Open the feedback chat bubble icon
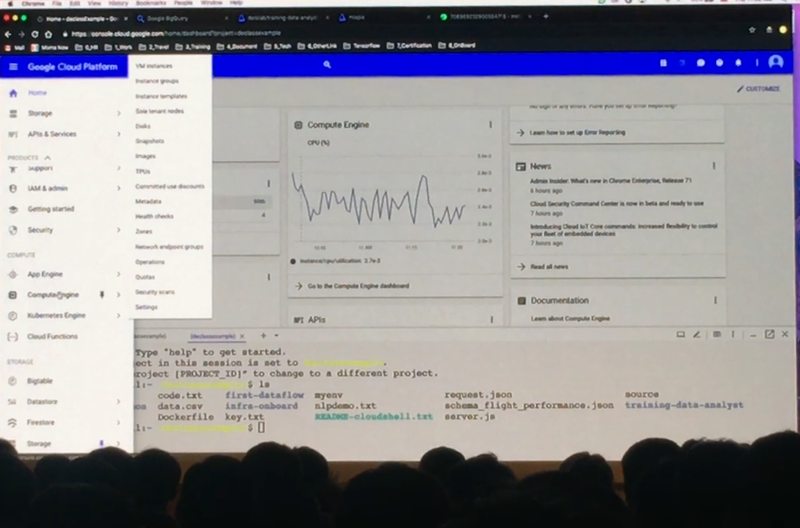The height and width of the screenshot is (528, 800). pyautogui.click(x=701, y=63)
